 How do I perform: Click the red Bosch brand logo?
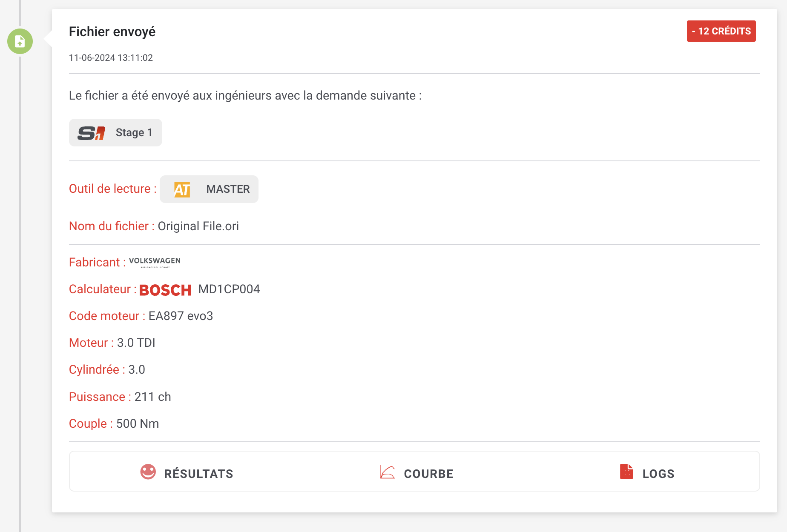coord(165,290)
